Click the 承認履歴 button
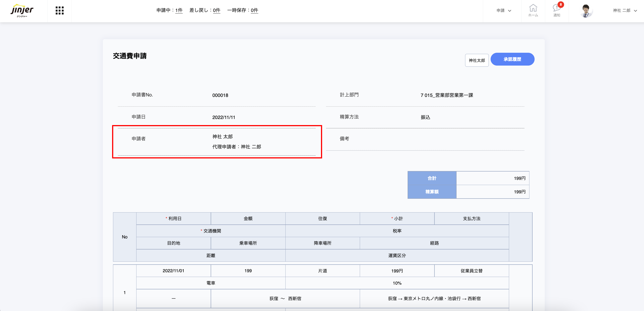The width and height of the screenshot is (644, 311). tap(512, 59)
